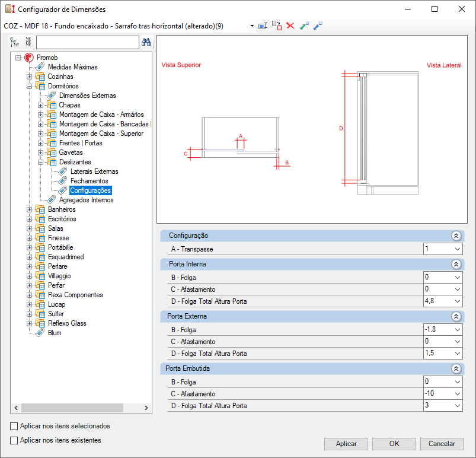Click the Cancelar button
The height and width of the screenshot is (458, 476).
pos(442,444)
